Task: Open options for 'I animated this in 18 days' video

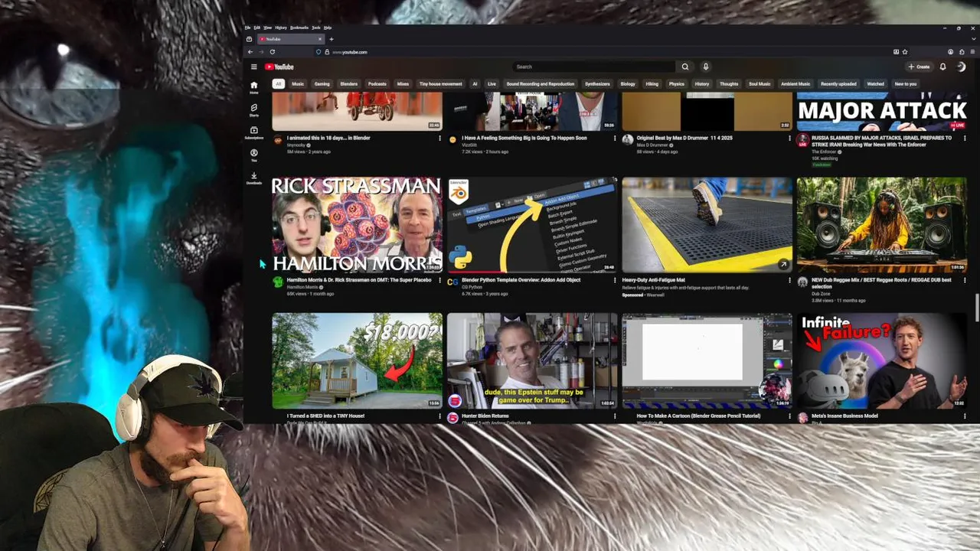Action: [439, 139]
